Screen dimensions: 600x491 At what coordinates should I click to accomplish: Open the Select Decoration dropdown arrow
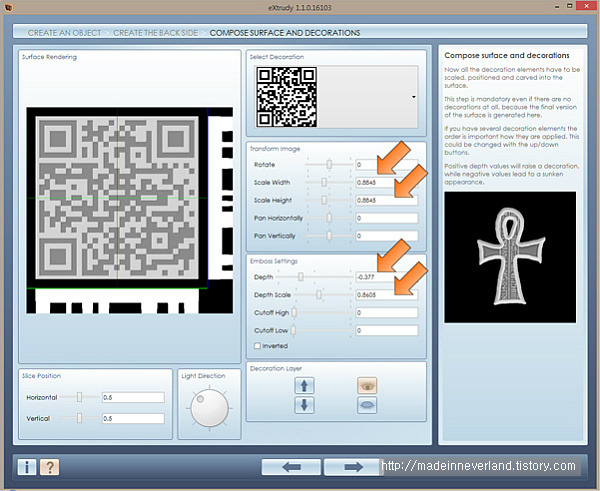click(414, 97)
